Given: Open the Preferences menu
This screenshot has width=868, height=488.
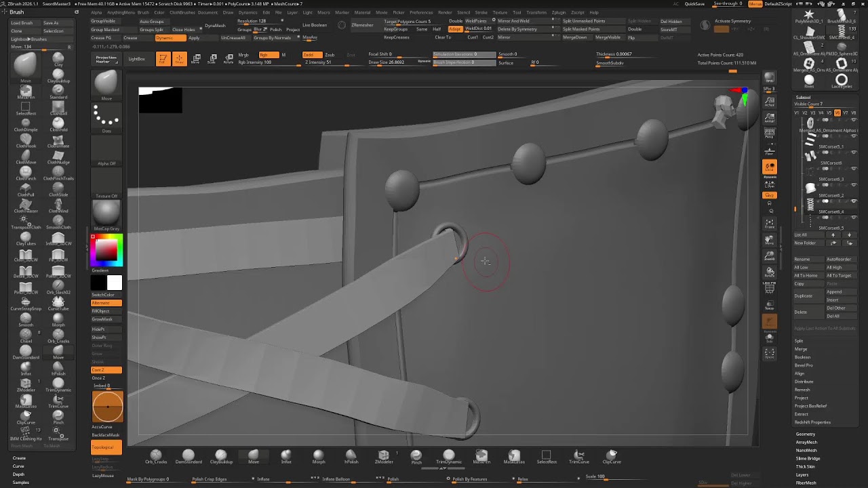Looking at the screenshot, I should point(421,12).
